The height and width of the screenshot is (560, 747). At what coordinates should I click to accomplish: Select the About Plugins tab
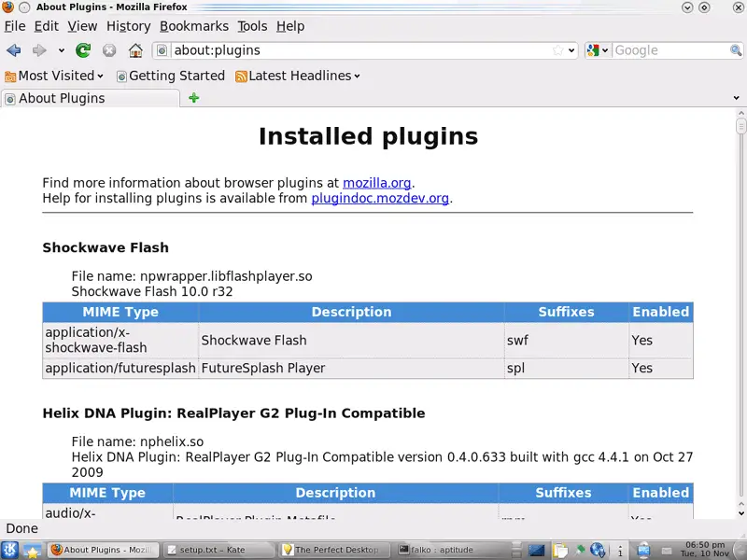(62, 98)
